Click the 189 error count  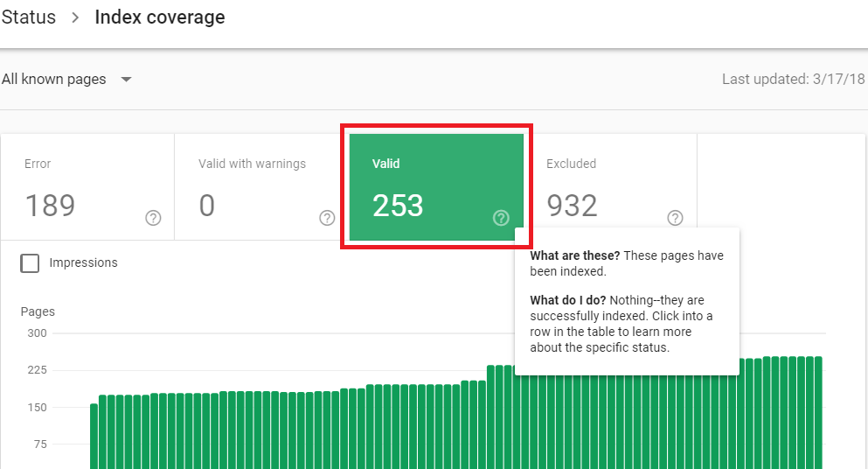(x=50, y=206)
